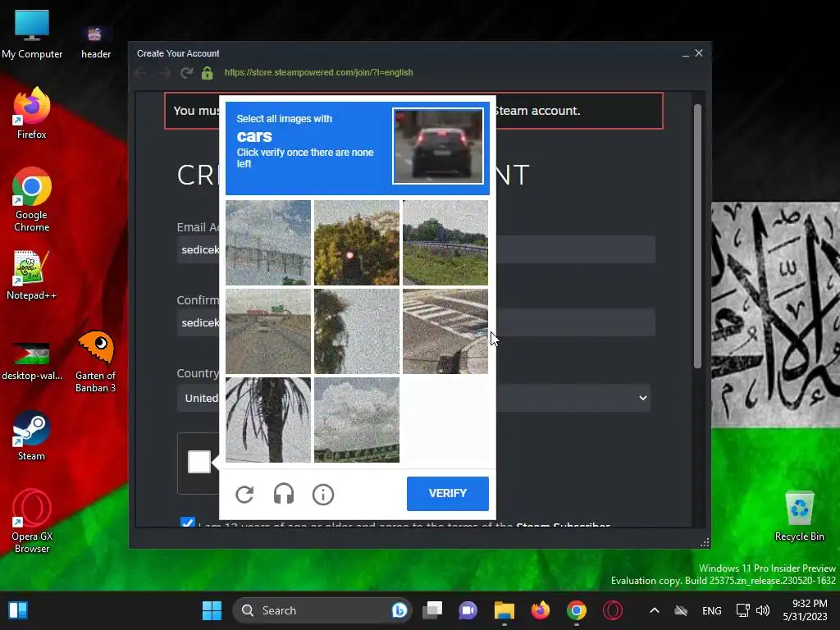This screenshot has width=840, height=630.
Task: Select captcha tile with dark tree against sky
Action: point(357,331)
